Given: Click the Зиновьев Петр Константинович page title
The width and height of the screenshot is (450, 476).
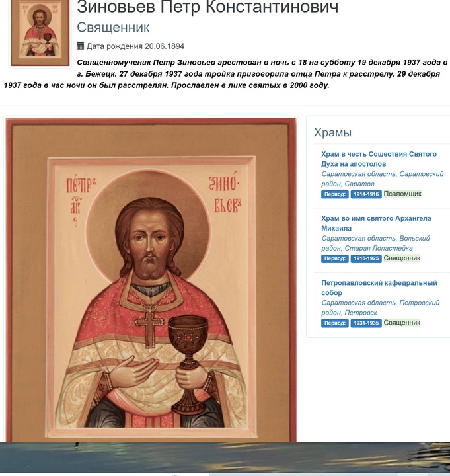Looking at the screenshot, I should 207,7.
